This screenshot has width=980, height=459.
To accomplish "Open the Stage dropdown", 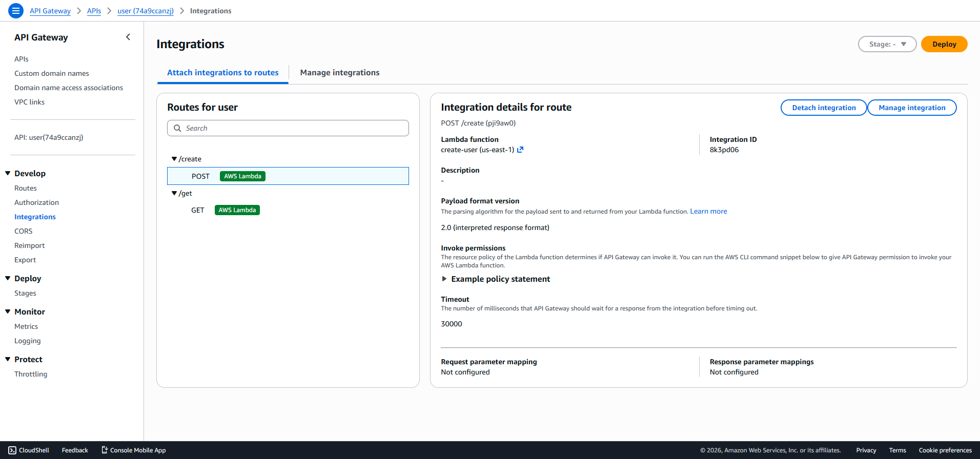I will [887, 44].
